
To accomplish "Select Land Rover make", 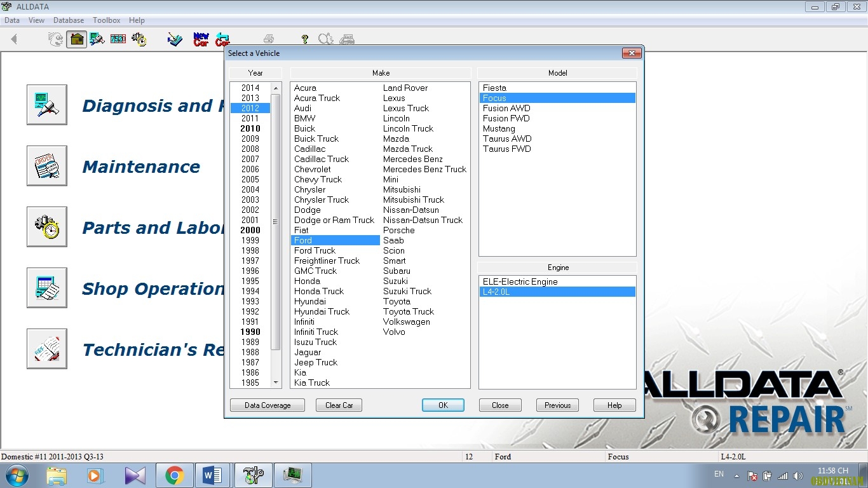I will (405, 88).
